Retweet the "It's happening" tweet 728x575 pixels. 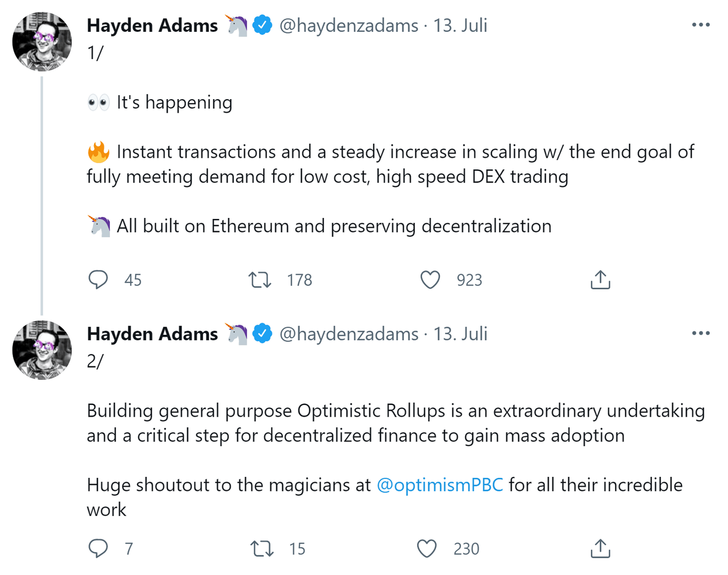click(x=260, y=280)
